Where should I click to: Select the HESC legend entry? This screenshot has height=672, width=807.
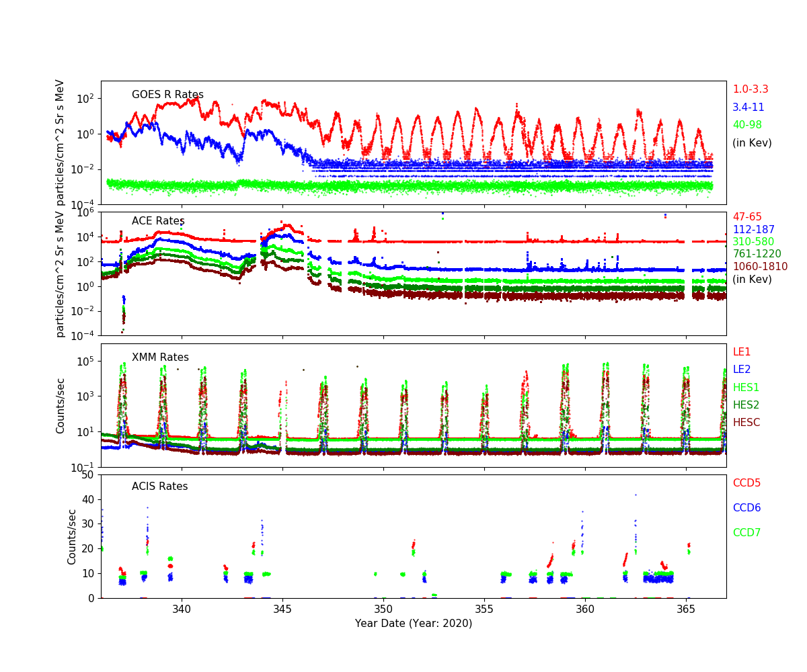746,423
